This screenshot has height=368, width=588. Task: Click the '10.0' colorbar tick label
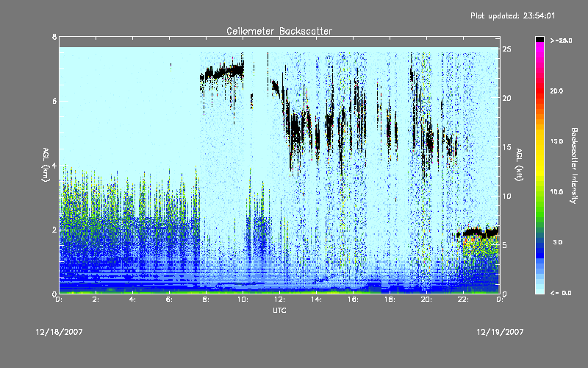pyautogui.click(x=556, y=192)
